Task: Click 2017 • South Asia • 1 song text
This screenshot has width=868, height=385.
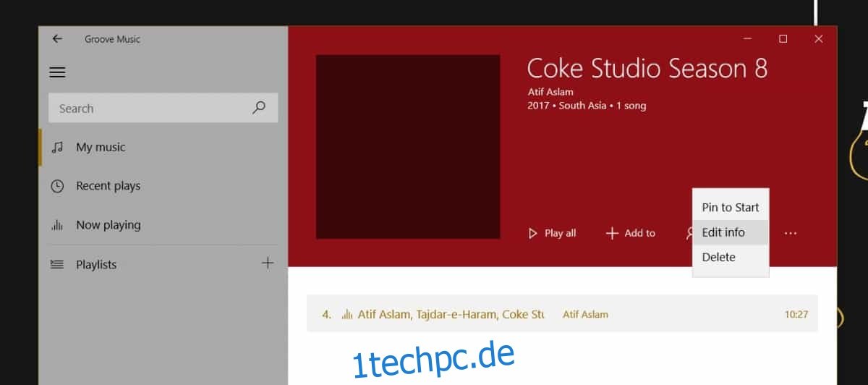Action: 587,106
